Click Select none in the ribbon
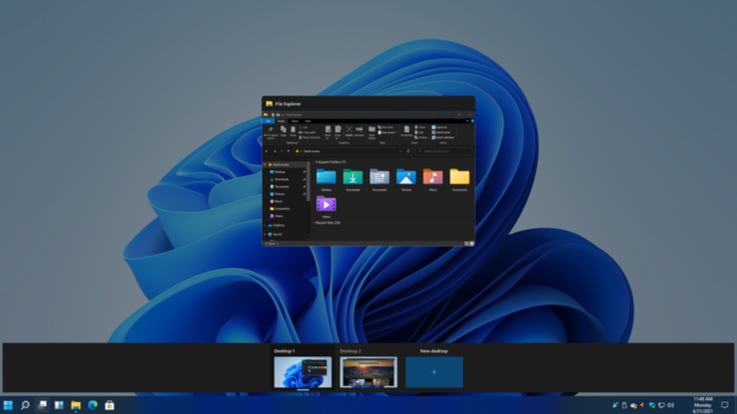 [x=441, y=133]
